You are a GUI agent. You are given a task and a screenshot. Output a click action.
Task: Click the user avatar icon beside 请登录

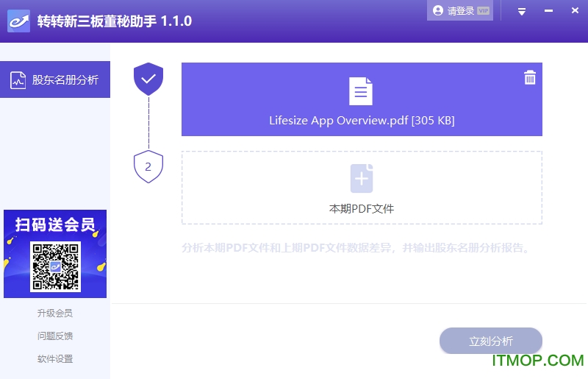point(438,10)
